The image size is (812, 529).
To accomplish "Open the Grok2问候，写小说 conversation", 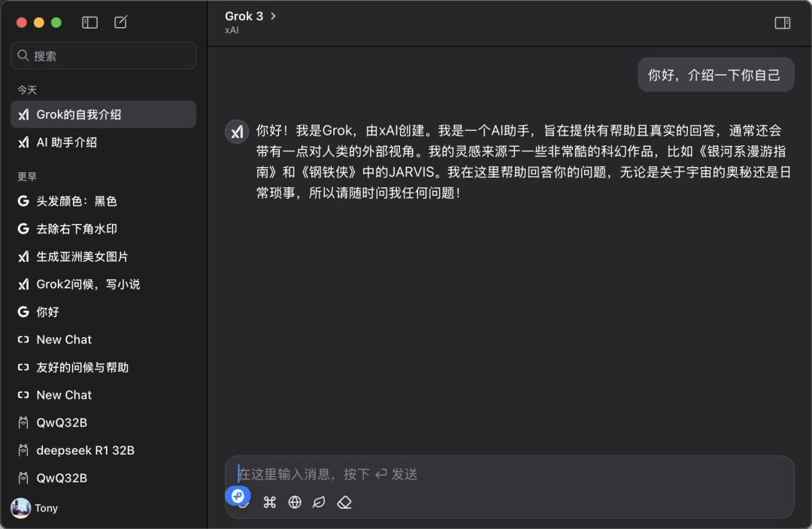I will [103, 284].
